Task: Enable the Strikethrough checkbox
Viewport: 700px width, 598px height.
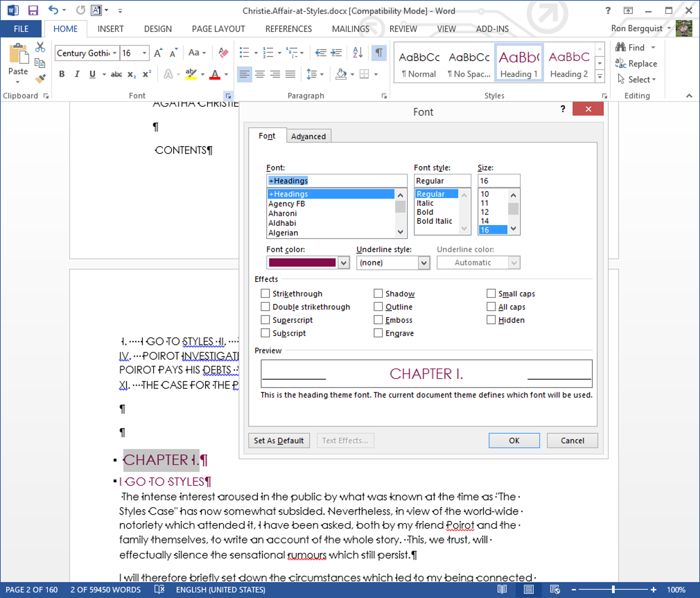Action: click(x=265, y=293)
